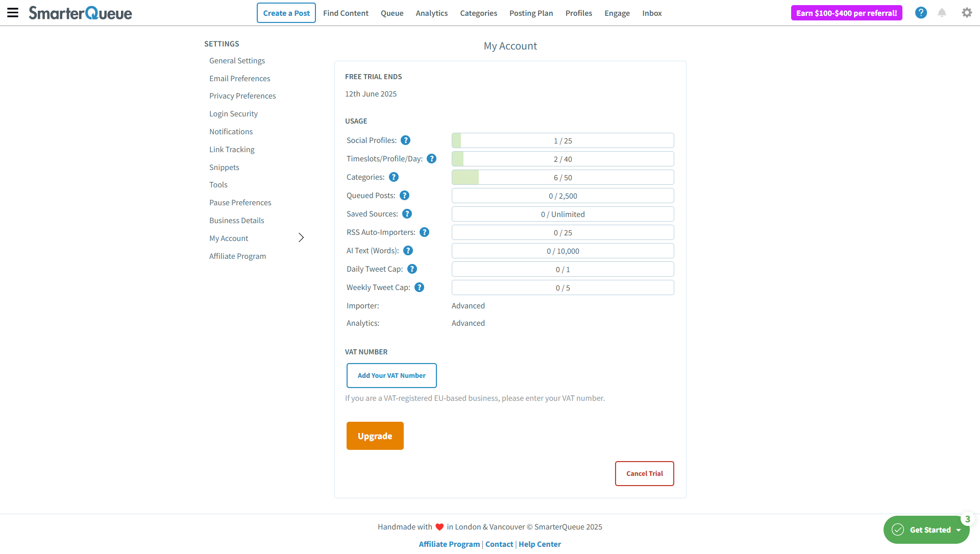
Task: Click the Cancel Trial button
Action: (x=644, y=474)
